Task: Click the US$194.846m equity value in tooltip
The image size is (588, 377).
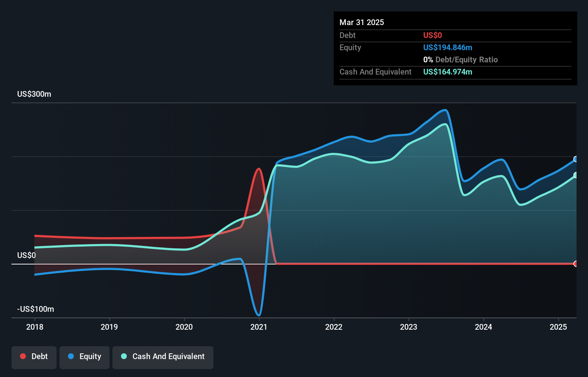Action: [448, 48]
